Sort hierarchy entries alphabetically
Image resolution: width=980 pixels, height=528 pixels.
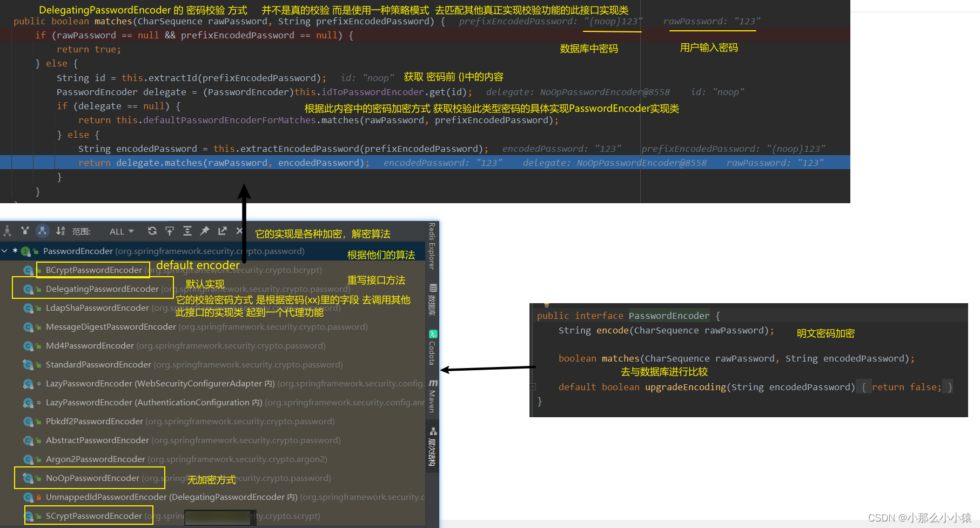[61, 231]
